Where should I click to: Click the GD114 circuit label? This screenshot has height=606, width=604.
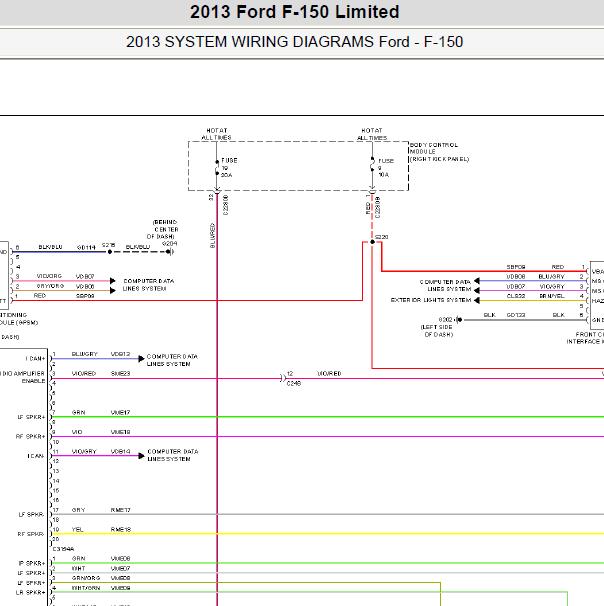click(86, 247)
